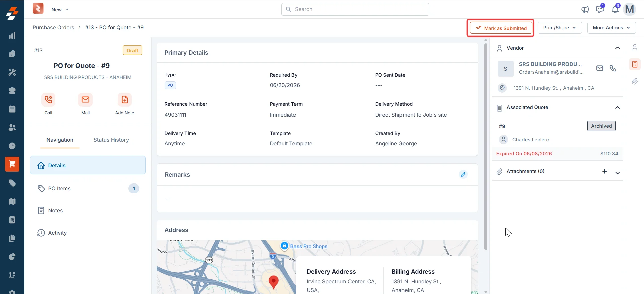Click the Add Note icon
The image size is (644, 294).
coord(125,99)
